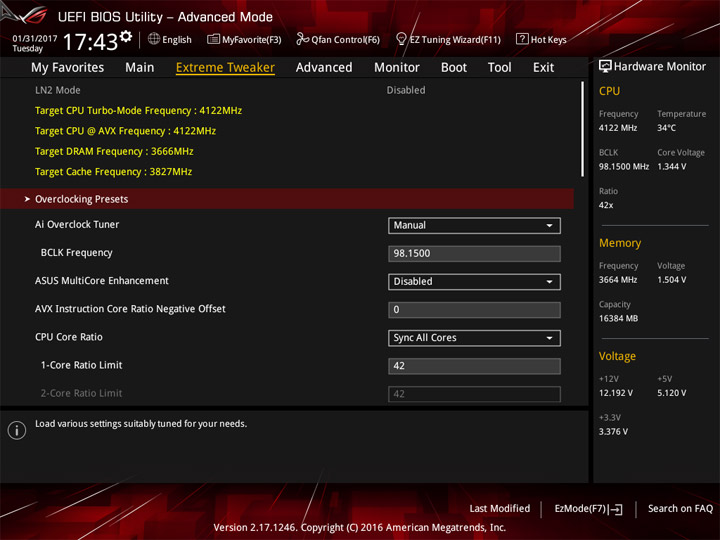The image size is (720, 540).
Task: Click the Capacity 16384 MB value
Action: pos(618,318)
